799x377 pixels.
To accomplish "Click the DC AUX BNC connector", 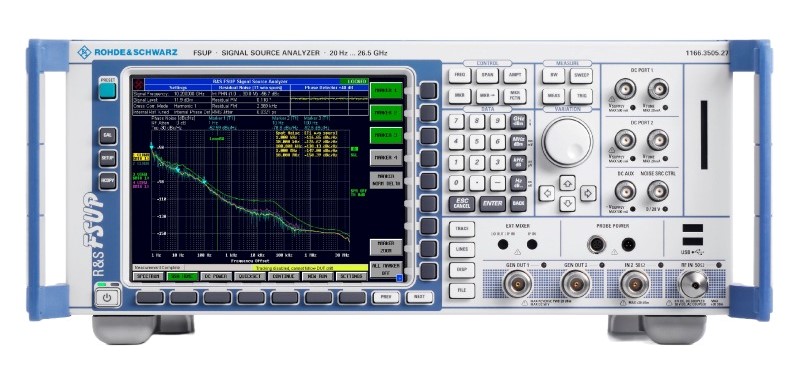I will [x=625, y=191].
